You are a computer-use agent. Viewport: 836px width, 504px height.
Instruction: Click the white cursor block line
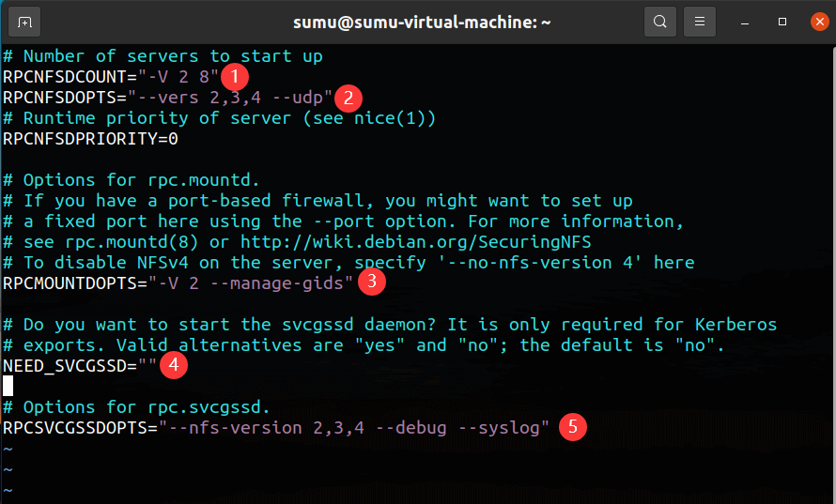8,386
